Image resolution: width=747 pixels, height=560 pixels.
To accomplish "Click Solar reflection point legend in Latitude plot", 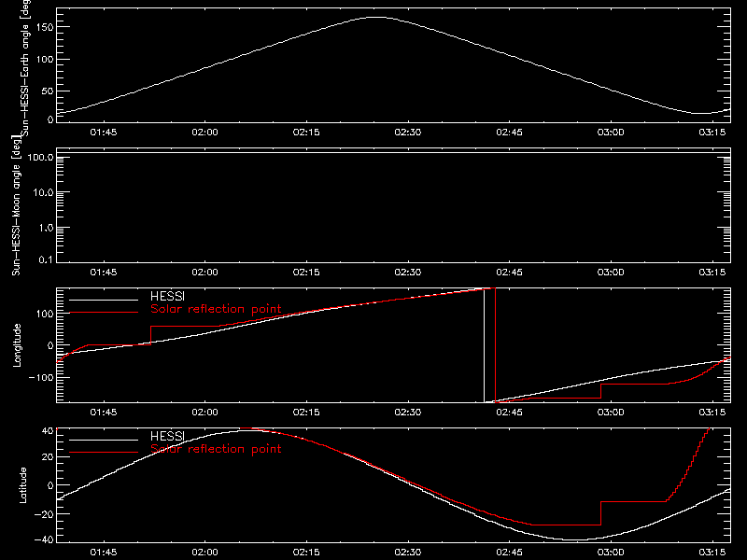I will [x=216, y=449].
